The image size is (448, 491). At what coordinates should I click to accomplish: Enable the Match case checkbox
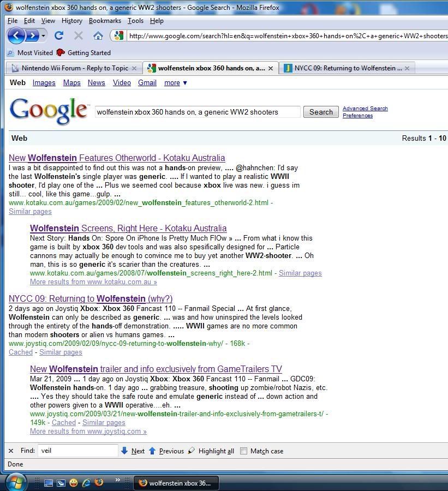[x=243, y=451]
